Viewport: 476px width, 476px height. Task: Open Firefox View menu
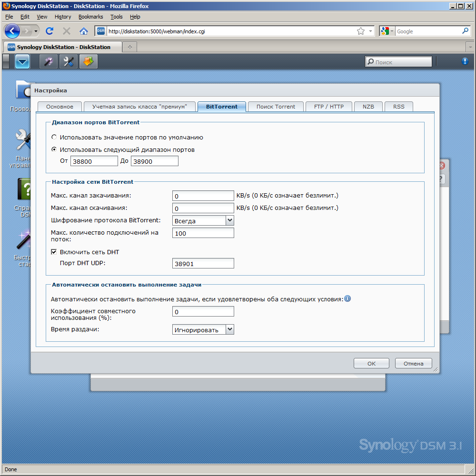click(42, 17)
